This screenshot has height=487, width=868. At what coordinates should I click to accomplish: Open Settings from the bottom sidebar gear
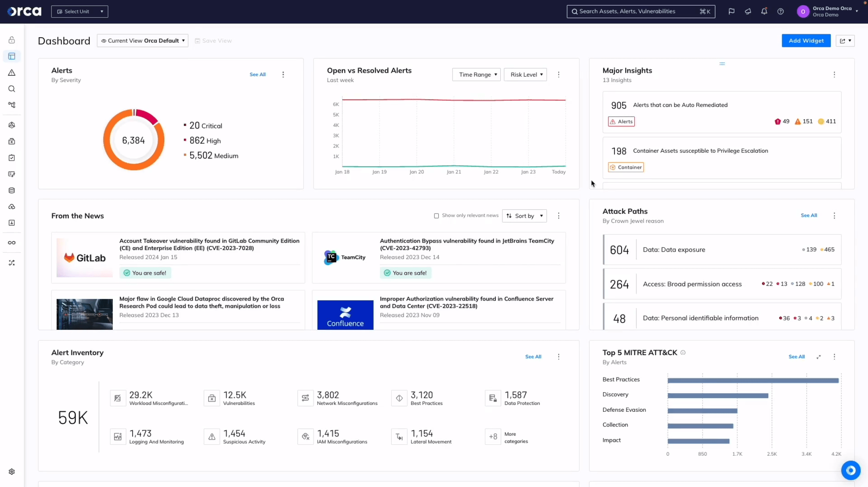(x=11, y=471)
